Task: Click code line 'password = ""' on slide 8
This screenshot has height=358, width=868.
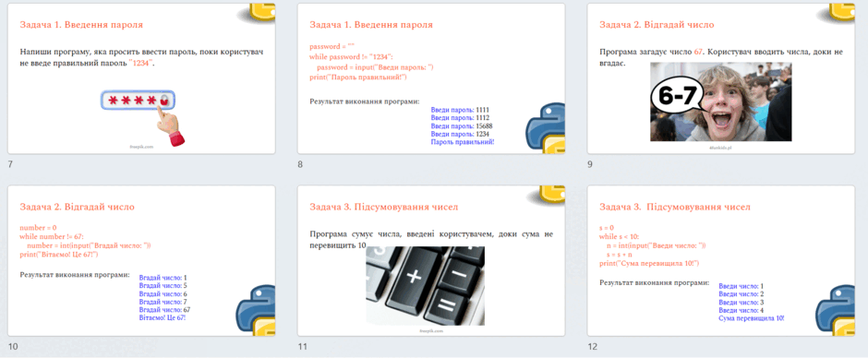Action: coord(332,46)
